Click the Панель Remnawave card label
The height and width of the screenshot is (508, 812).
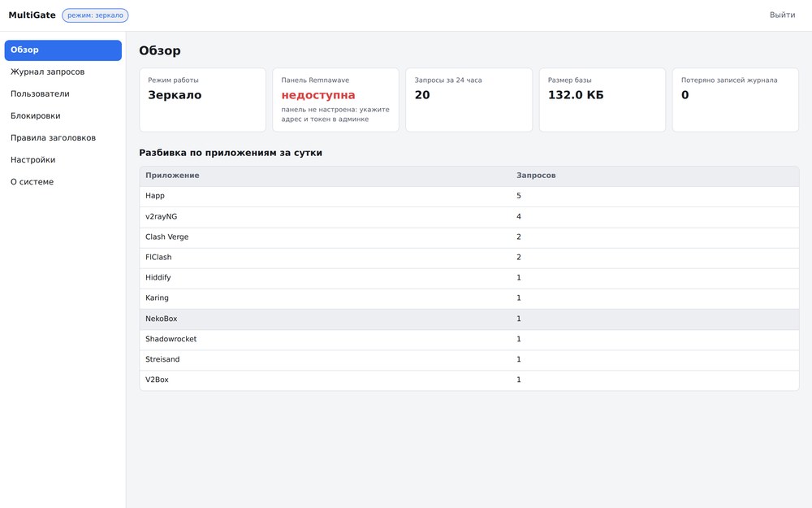pyautogui.click(x=315, y=80)
